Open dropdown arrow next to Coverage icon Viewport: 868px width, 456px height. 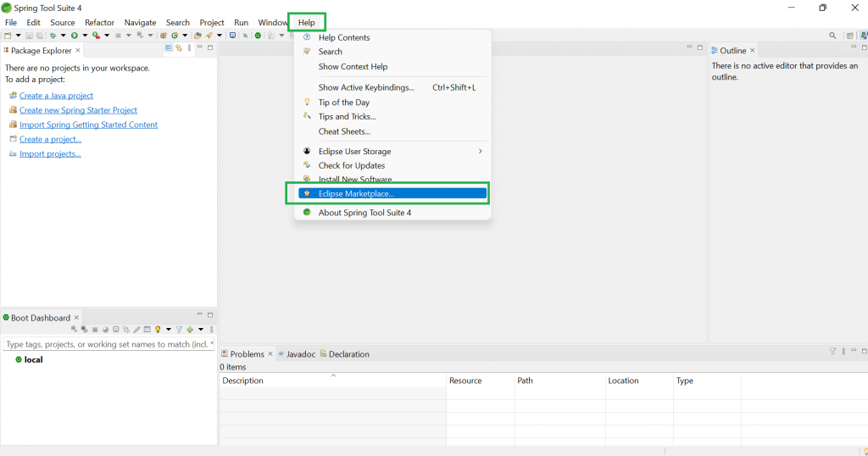107,36
